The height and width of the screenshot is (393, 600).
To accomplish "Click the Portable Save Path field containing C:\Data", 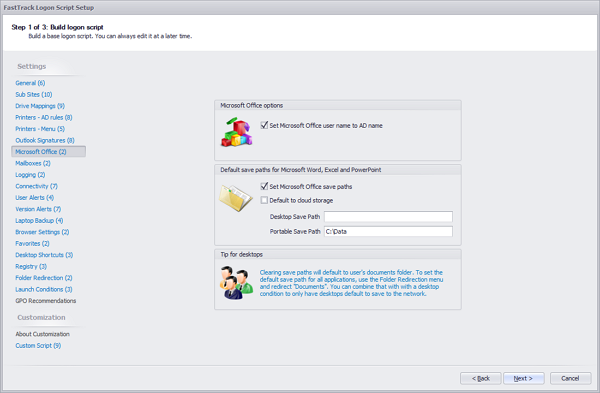I will pyautogui.click(x=388, y=232).
